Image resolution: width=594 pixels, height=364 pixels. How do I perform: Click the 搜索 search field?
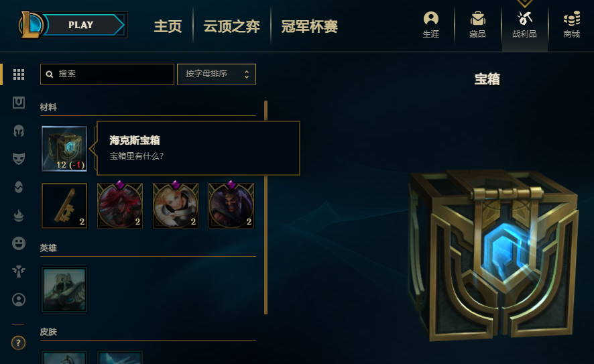tap(107, 74)
